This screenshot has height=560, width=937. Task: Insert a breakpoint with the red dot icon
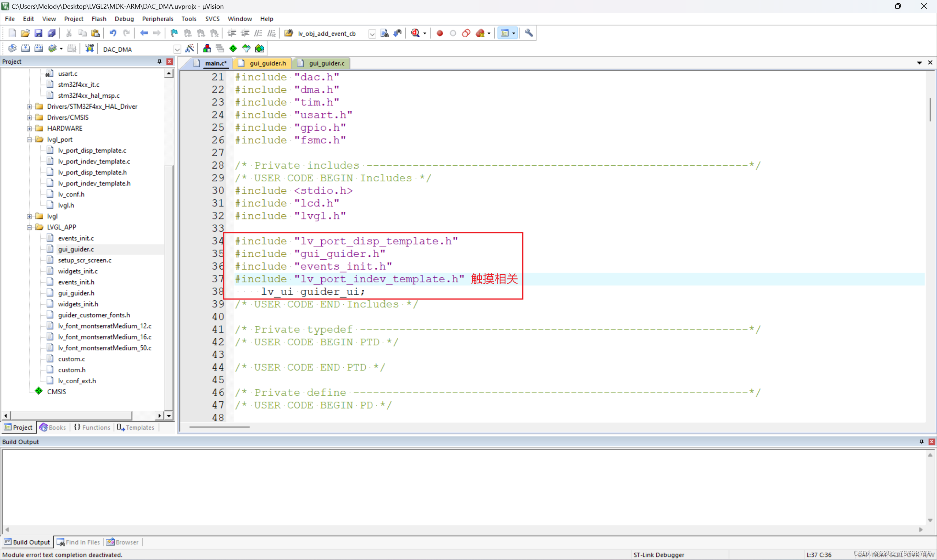[439, 33]
